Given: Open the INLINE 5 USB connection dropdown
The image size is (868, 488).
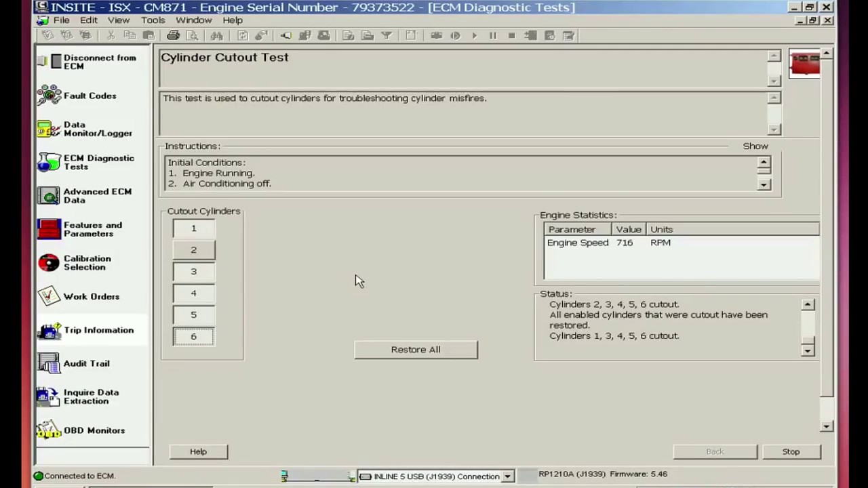Looking at the screenshot, I should [507, 476].
